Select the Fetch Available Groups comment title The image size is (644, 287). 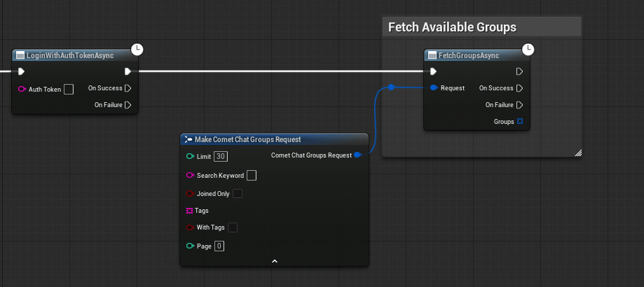click(x=452, y=27)
